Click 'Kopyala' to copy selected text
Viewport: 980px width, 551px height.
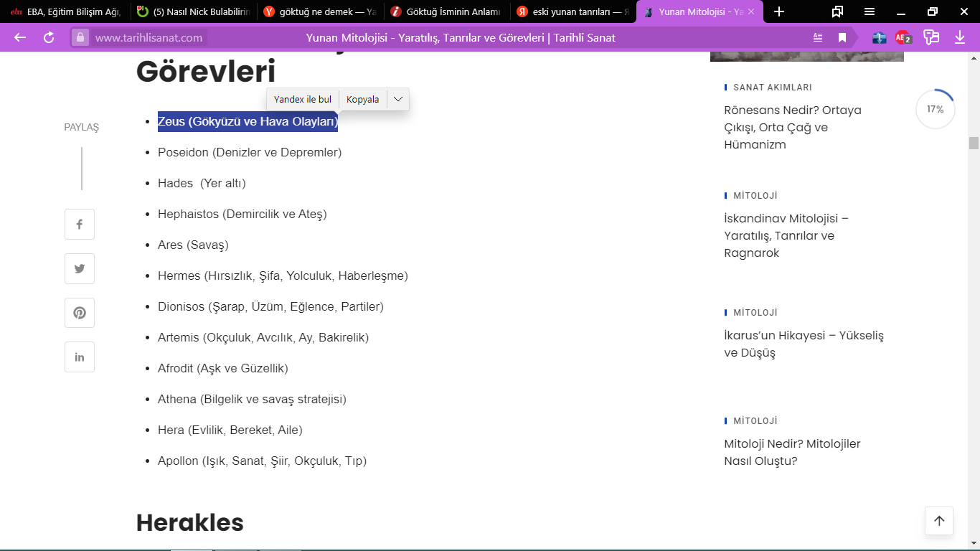click(x=363, y=100)
